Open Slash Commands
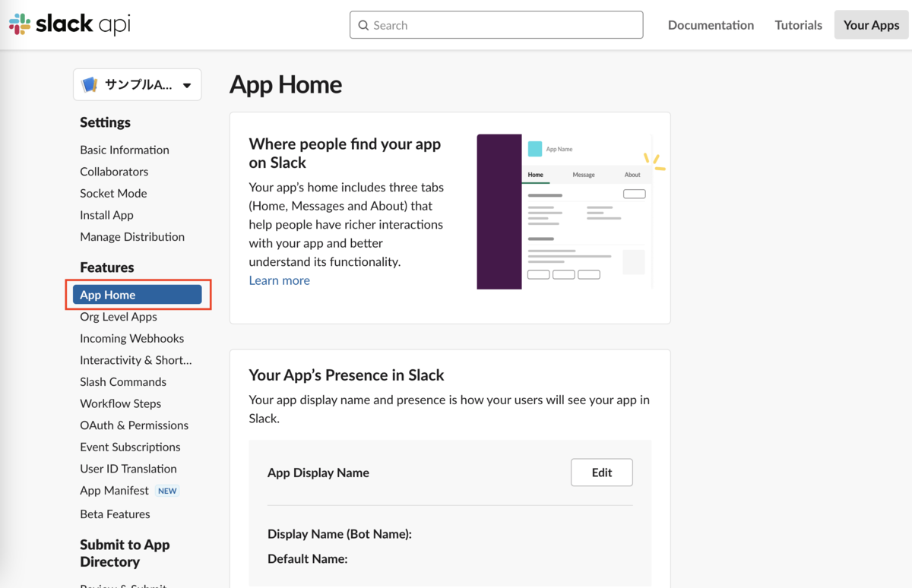 (x=123, y=381)
